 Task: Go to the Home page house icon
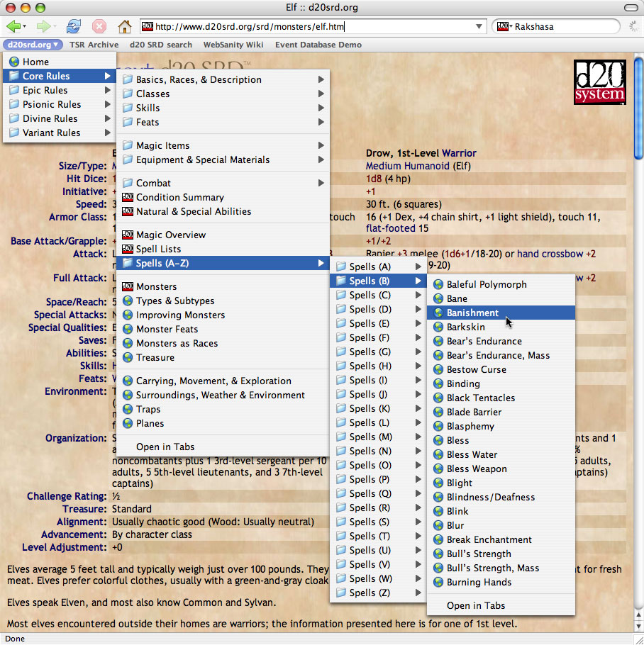(x=124, y=27)
